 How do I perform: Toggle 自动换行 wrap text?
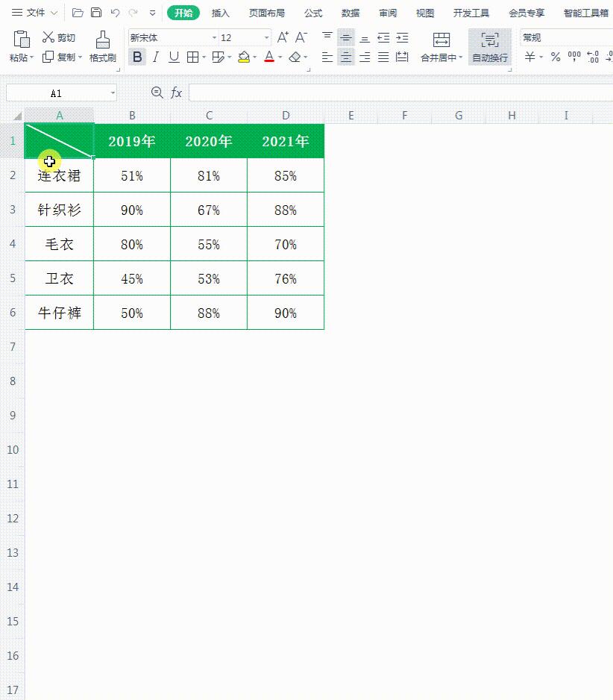tap(489, 46)
